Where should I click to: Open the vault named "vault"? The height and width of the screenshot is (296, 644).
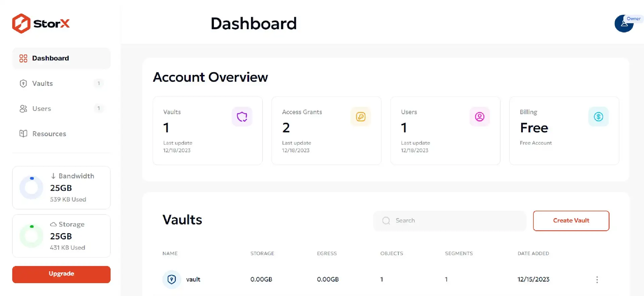(x=193, y=280)
